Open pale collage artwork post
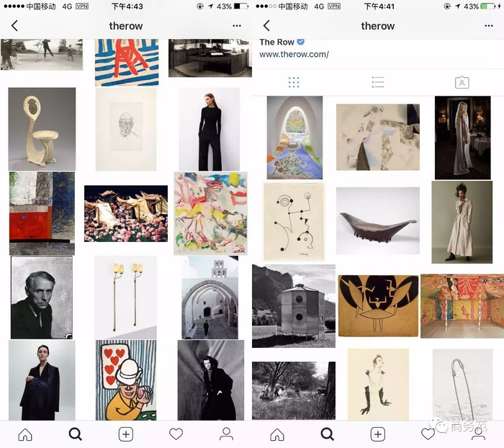 click(378, 138)
